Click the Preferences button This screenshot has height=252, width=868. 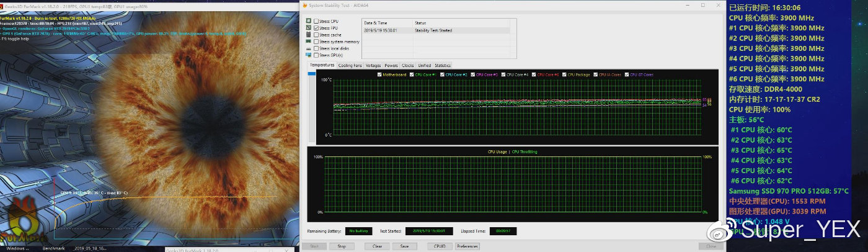(467, 246)
